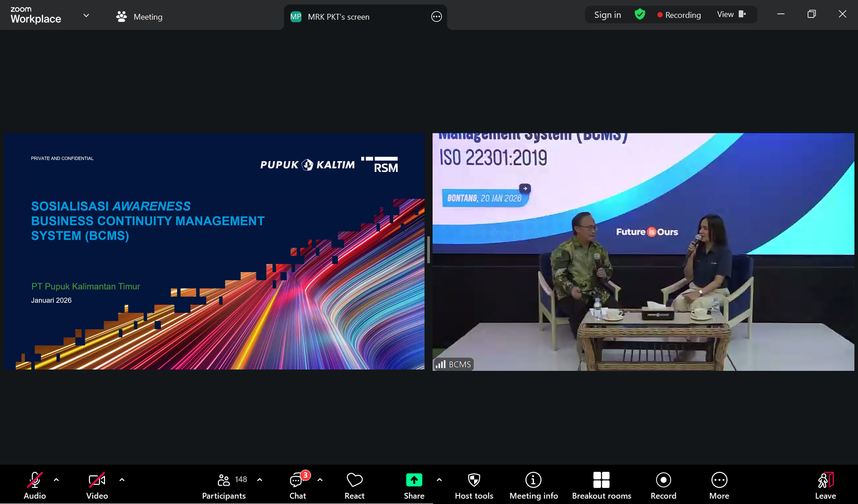Screen dimensions: 858x504
Task: Show Meeting info details
Action: tap(534, 485)
